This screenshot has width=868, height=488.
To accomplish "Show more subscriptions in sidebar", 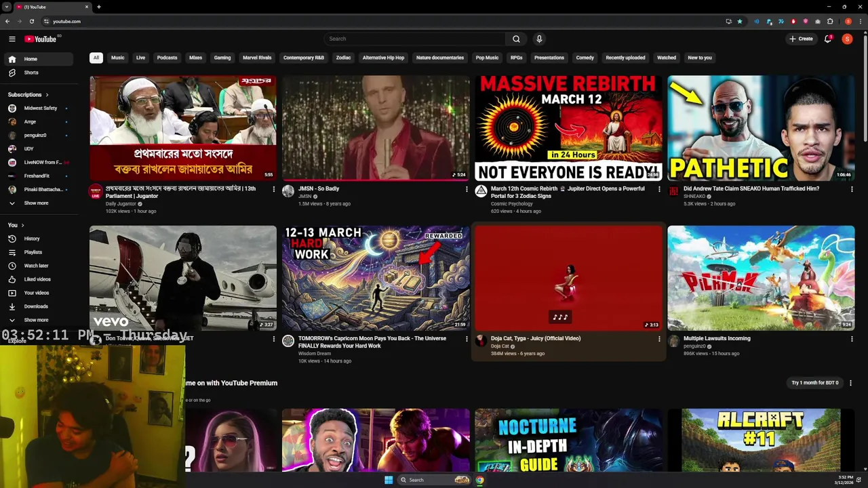I will click(x=38, y=203).
